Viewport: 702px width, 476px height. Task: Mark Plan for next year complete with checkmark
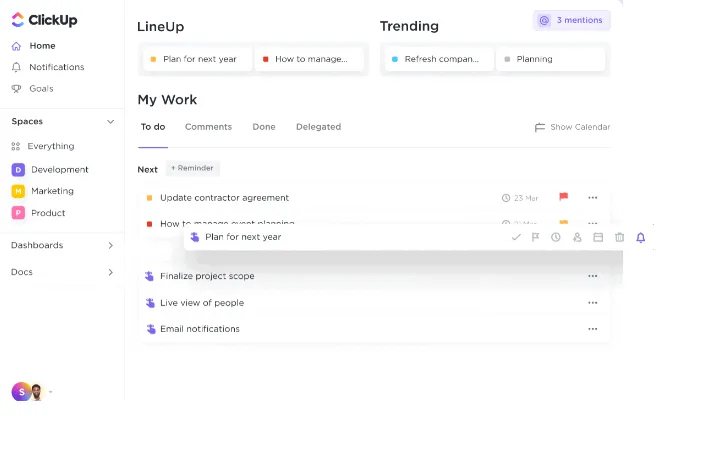(x=516, y=237)
